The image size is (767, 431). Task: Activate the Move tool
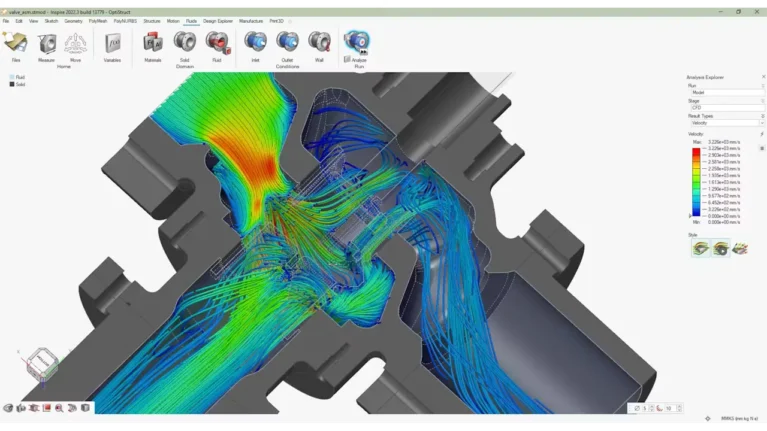pos(75,45)
